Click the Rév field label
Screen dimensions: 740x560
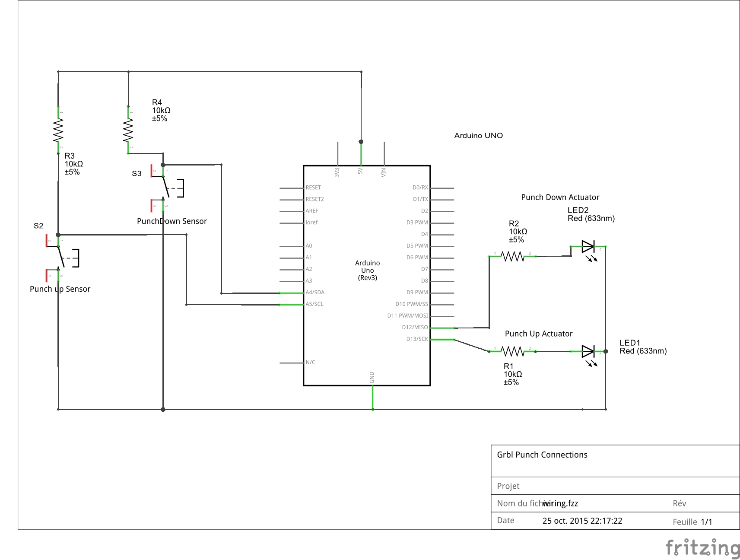click(x=679, y=503)
